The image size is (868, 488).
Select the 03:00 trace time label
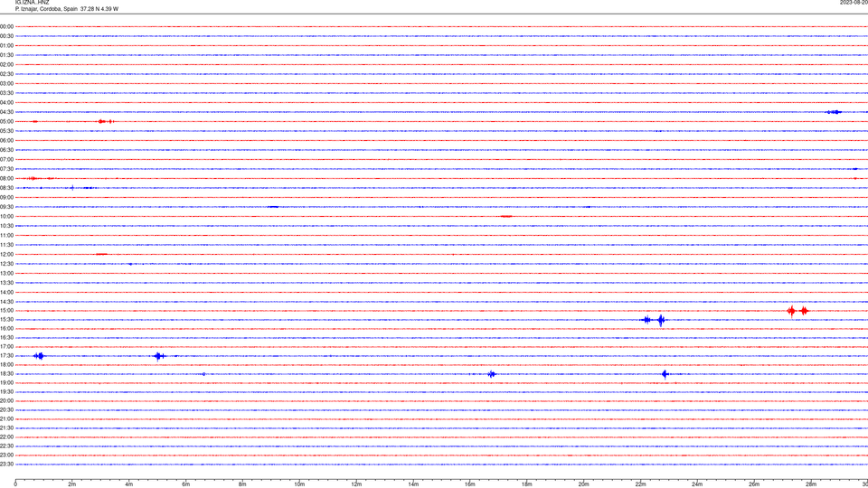tap(6, 83)
